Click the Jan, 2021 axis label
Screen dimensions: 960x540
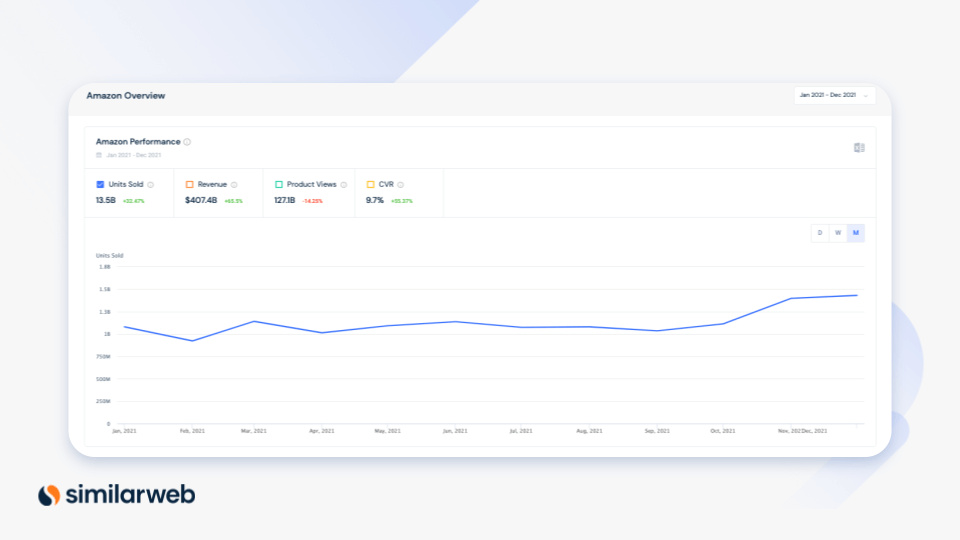point(124,431)
